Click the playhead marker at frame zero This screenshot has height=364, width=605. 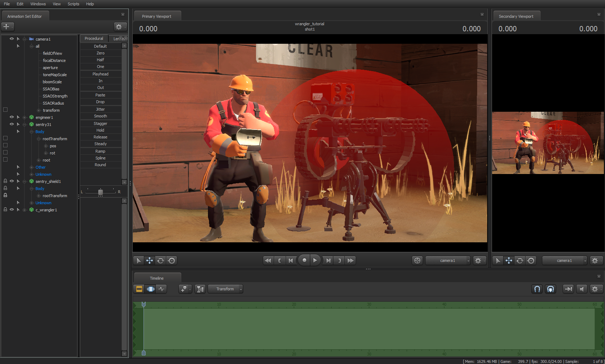pyautogui.click(x=144, y=304)
